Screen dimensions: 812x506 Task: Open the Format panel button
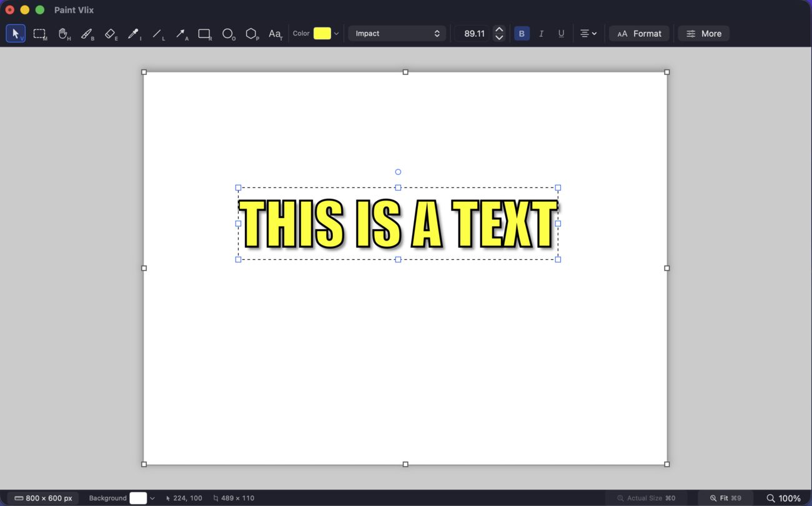[639, 34]
